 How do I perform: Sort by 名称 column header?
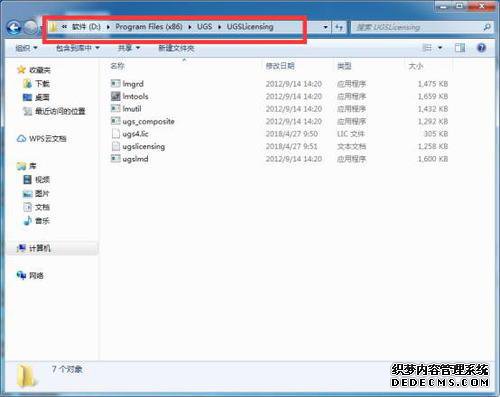pyautogui.click(x=117, y=66)
